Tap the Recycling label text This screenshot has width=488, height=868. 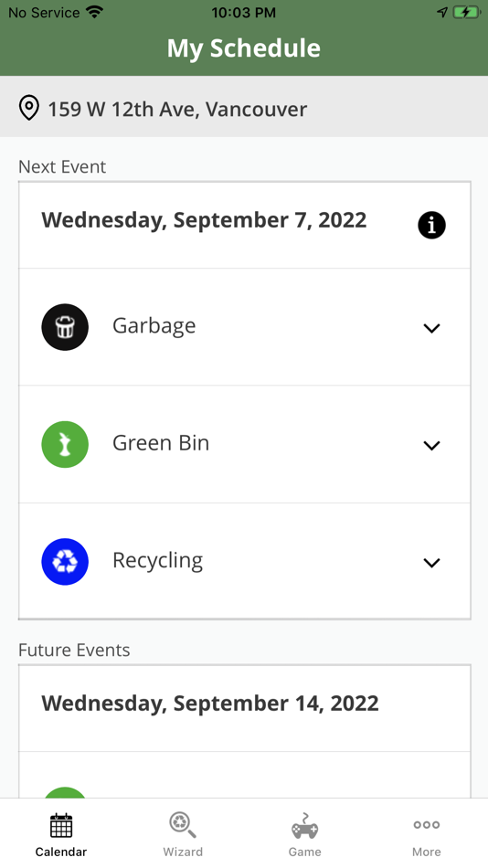point(157,561)
